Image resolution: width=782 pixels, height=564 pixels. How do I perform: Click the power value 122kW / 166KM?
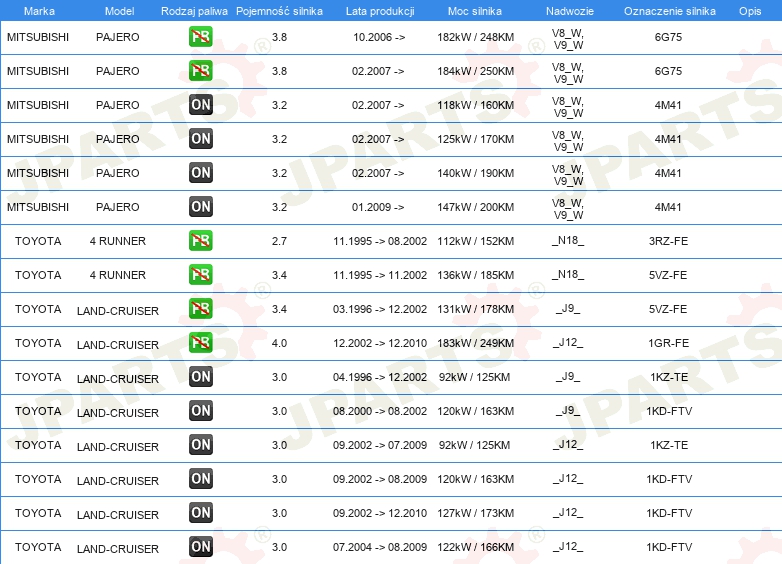[x=475, y=547]
